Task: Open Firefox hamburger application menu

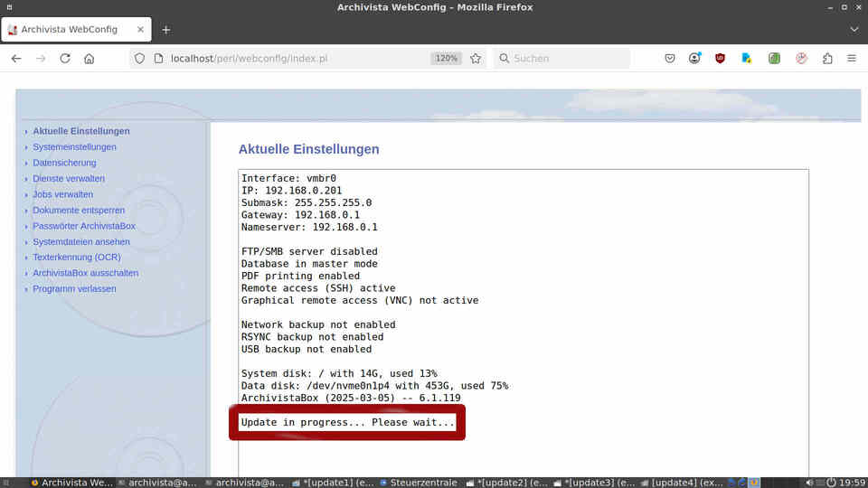Action: (852, 58)
